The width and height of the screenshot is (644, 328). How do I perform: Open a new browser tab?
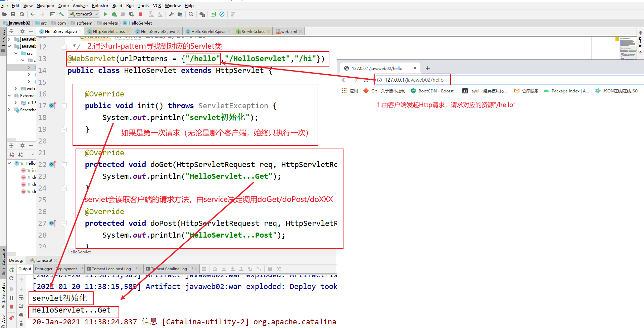[427, 68]
